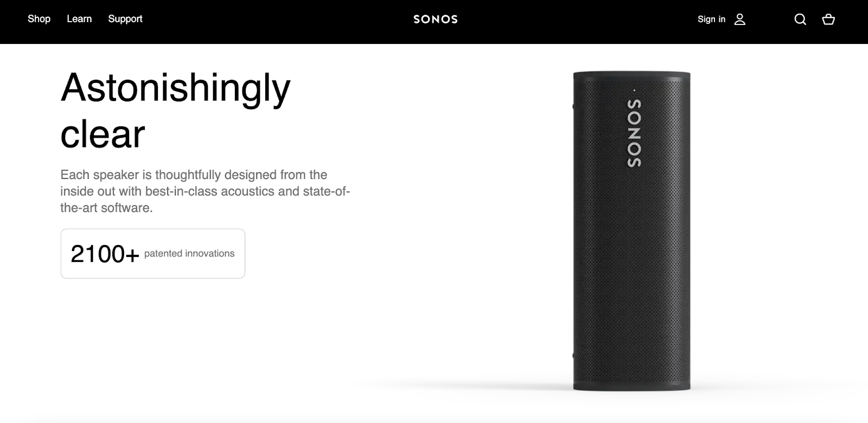
Task: Click the small status dot above the speaker logo
Action: 634,90
